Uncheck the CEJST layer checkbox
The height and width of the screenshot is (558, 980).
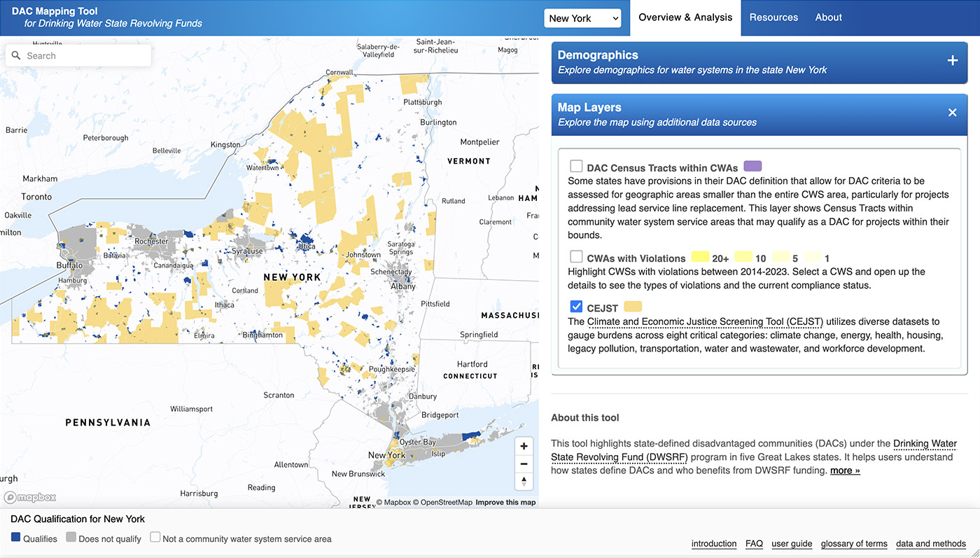pos(576,307)
